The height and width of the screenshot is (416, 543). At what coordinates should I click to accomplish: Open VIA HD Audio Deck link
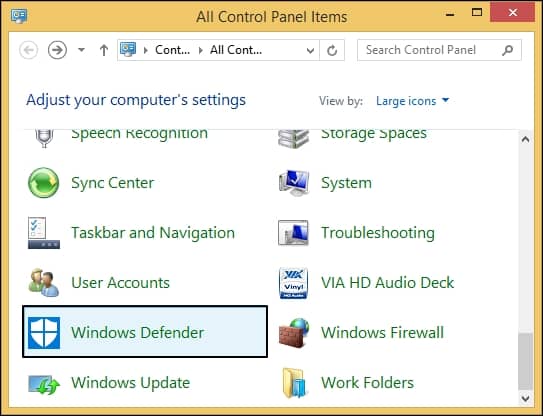point(388,283)
